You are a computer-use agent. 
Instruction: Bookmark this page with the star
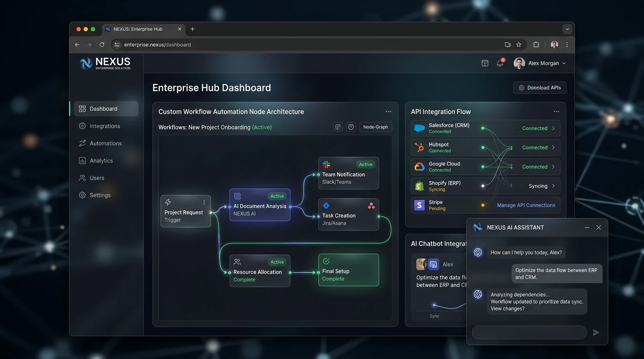[x=519, y=45]
